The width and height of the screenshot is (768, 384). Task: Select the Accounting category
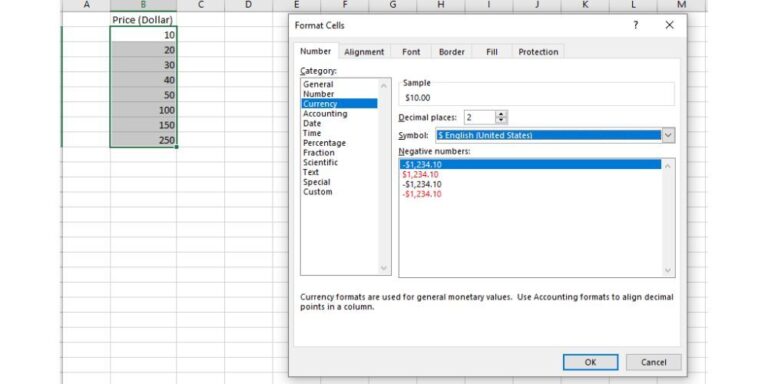tap(325, 114)
